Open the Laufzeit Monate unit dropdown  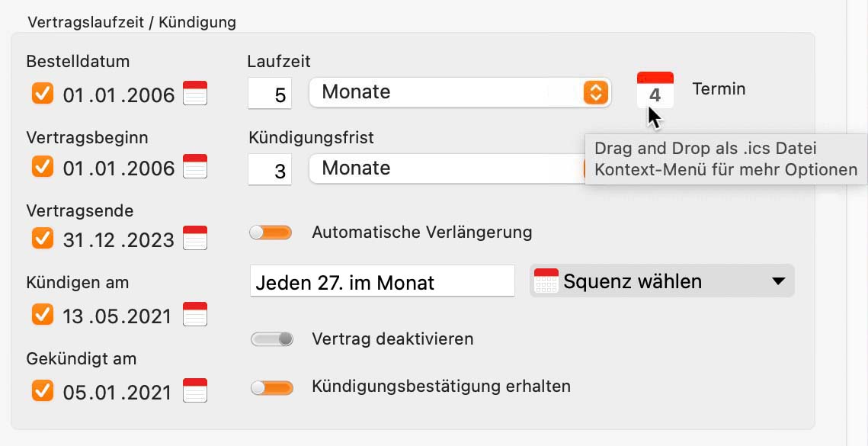(x=460, y=92)
